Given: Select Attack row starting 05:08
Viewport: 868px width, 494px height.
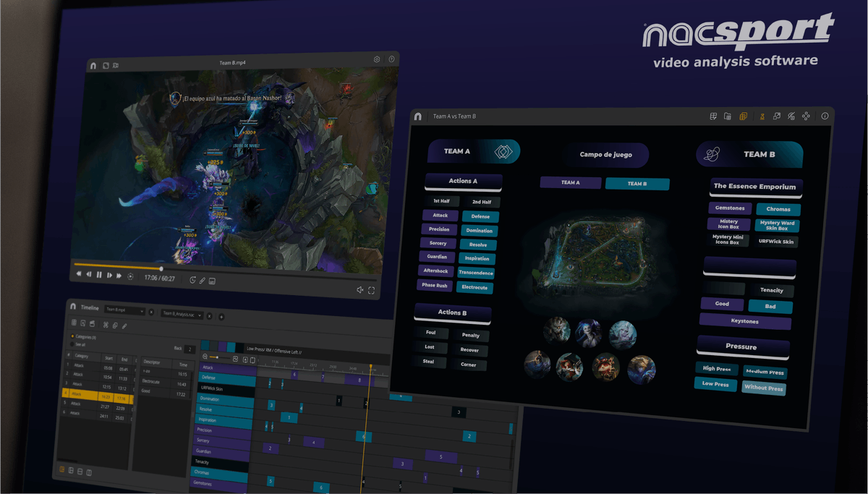Looking at the screenshot, I should click(x=98, y=366).
